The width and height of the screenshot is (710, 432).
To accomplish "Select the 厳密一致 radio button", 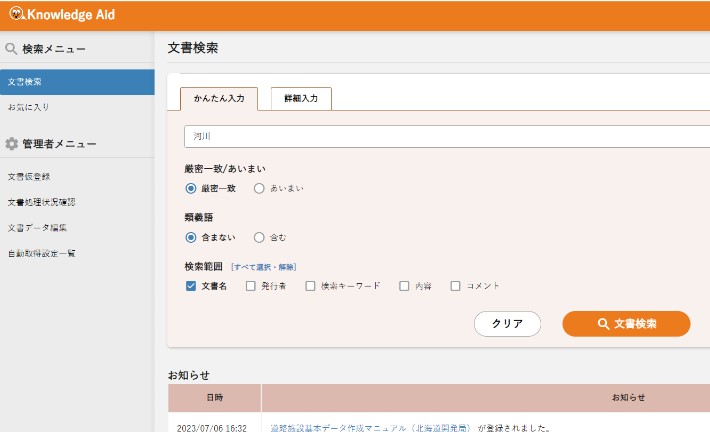I will click(191, 188).
